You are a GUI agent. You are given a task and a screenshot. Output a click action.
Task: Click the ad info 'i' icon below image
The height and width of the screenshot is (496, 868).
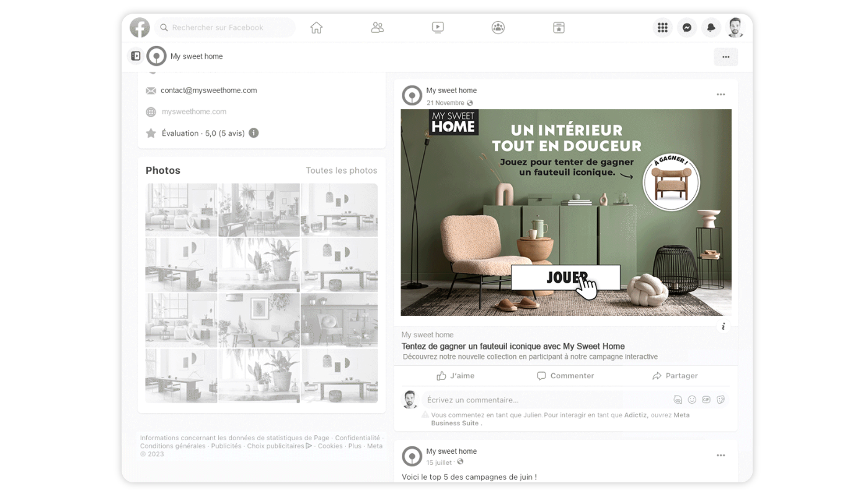tap(723, 327)
